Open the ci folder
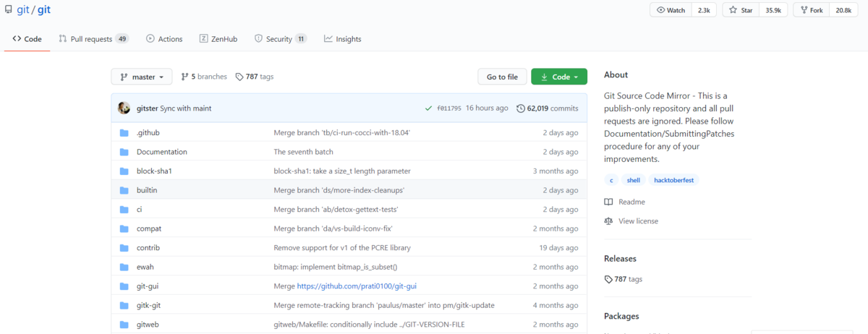 pos(140,210)
